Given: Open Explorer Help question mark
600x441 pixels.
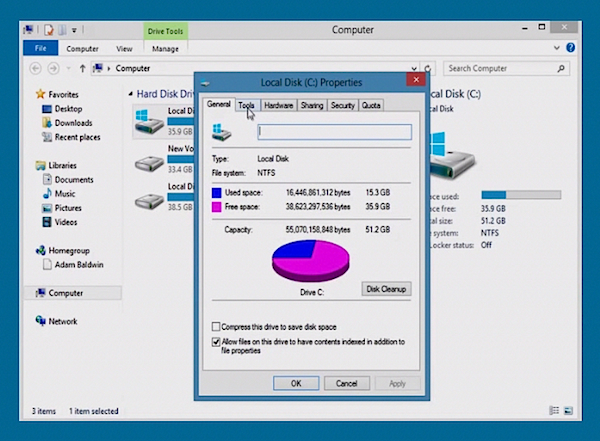Looking at the screenshot, I should [x=571, y=47].
